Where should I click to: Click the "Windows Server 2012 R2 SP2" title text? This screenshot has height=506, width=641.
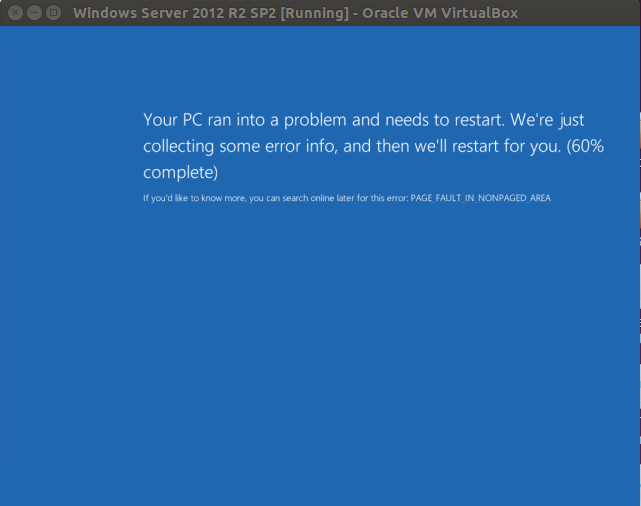175,13
